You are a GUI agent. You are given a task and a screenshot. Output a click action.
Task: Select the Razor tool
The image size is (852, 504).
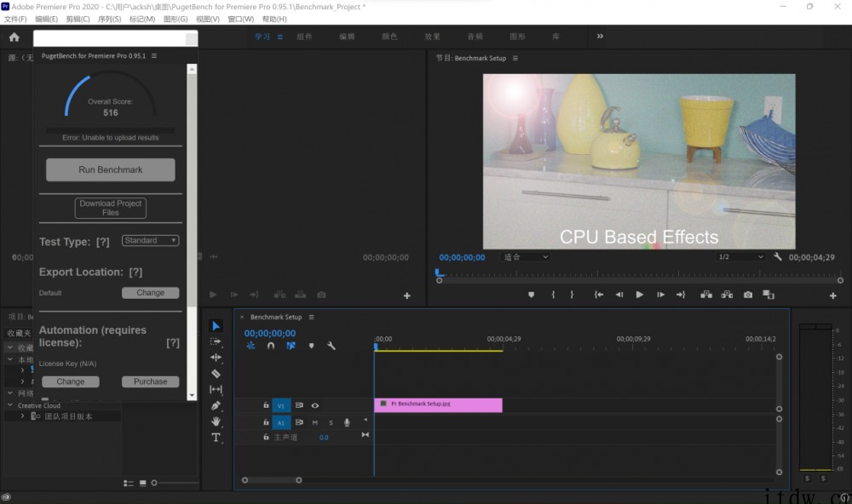point(216,374)
